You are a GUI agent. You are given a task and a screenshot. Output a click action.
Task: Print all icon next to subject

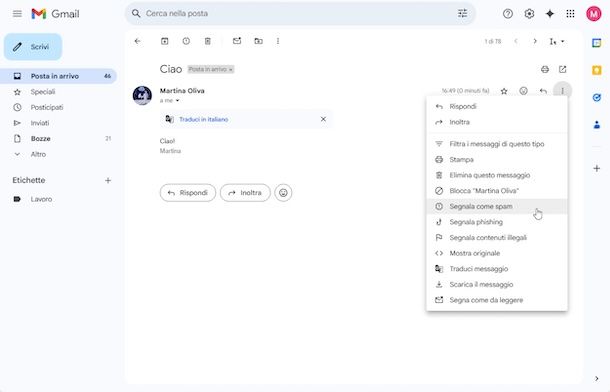545,69
